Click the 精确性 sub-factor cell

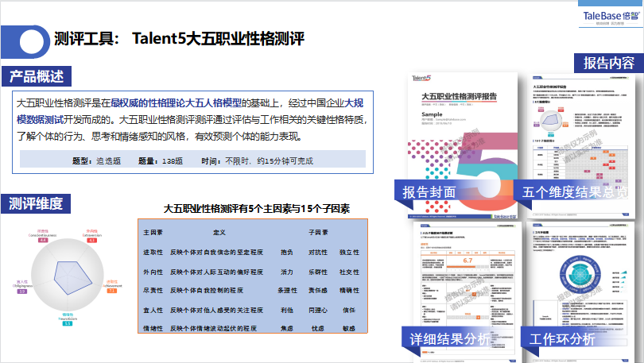coord(349,291)
